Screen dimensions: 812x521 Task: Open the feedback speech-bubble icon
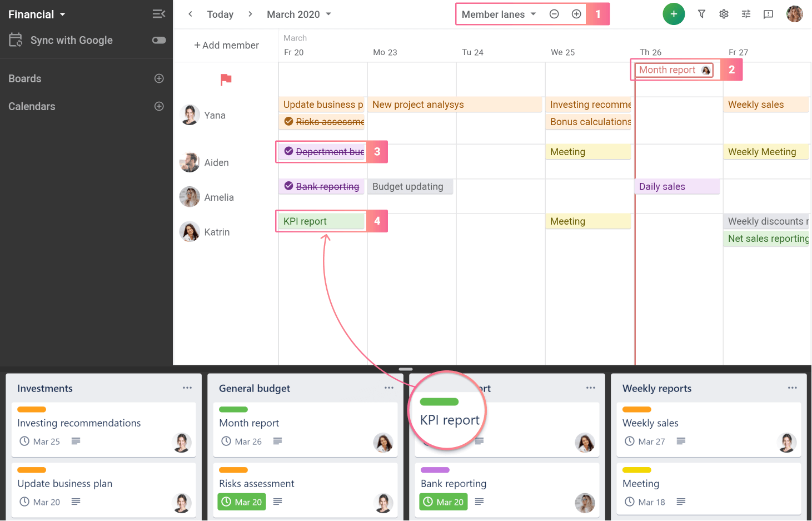pos(768,14)
